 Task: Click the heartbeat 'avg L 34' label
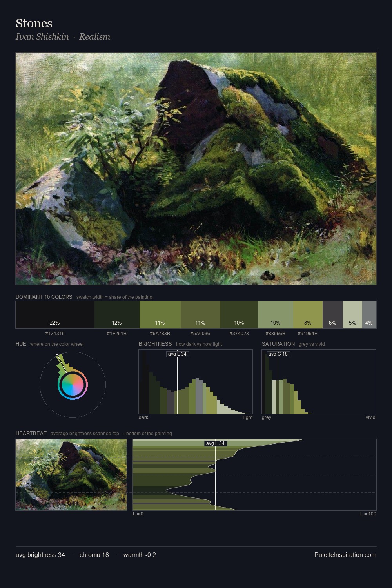pos(215,443)
